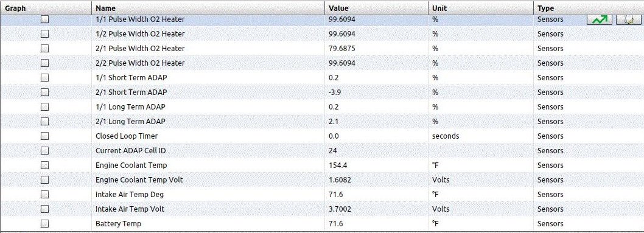Toggle graph checkbox for Intake Air Temp Deg
The width and height of the screenshot is (644, 233).
tap(45, 195)
